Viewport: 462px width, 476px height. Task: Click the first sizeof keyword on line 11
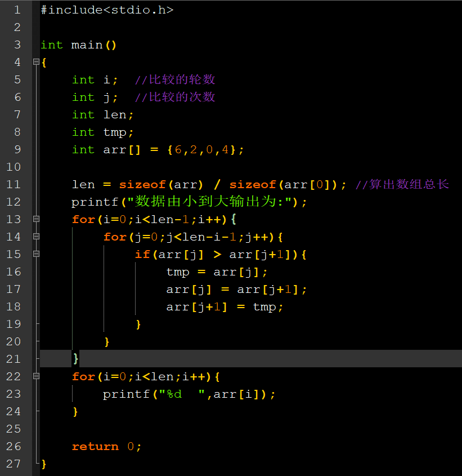(142, 184)
